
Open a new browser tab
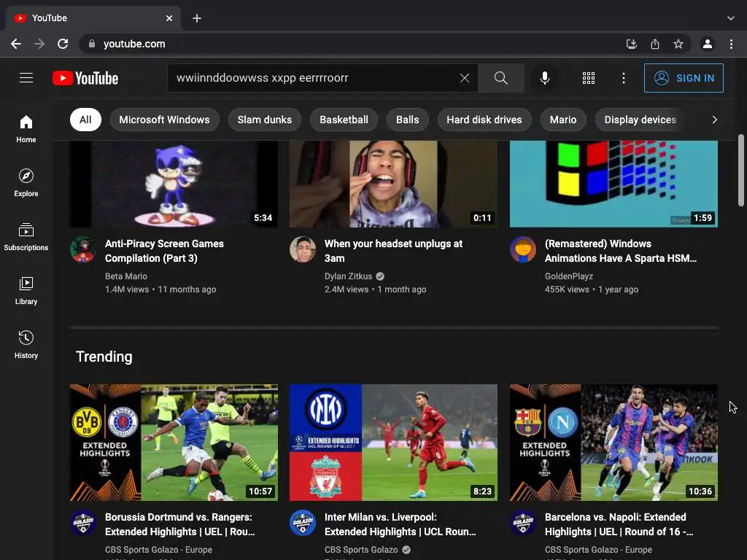tap(197, 18)
